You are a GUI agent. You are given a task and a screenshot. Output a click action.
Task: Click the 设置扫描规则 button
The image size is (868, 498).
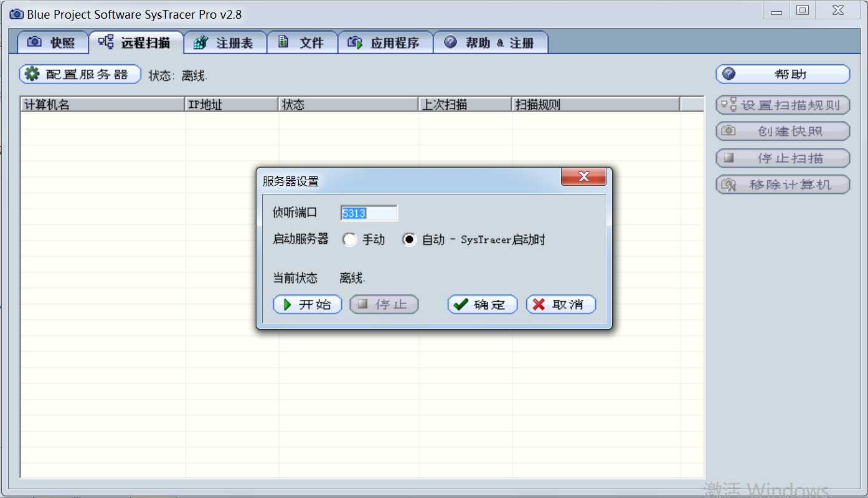pos(783,105)
